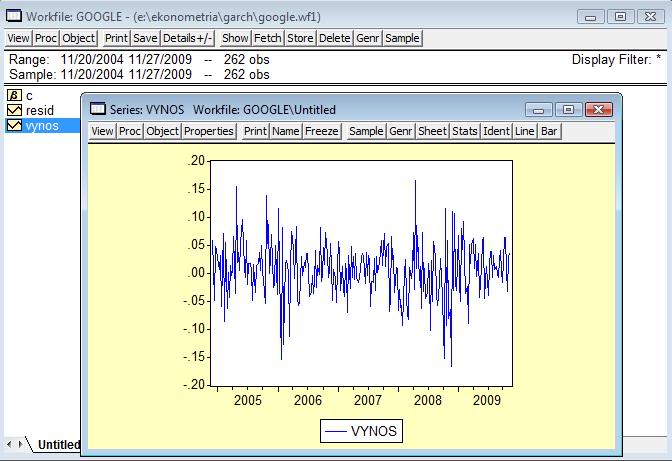The height and width of the screenshot is (461, 672).
Task: Select the Untitled workfile page tab
Action: (58, 445)
